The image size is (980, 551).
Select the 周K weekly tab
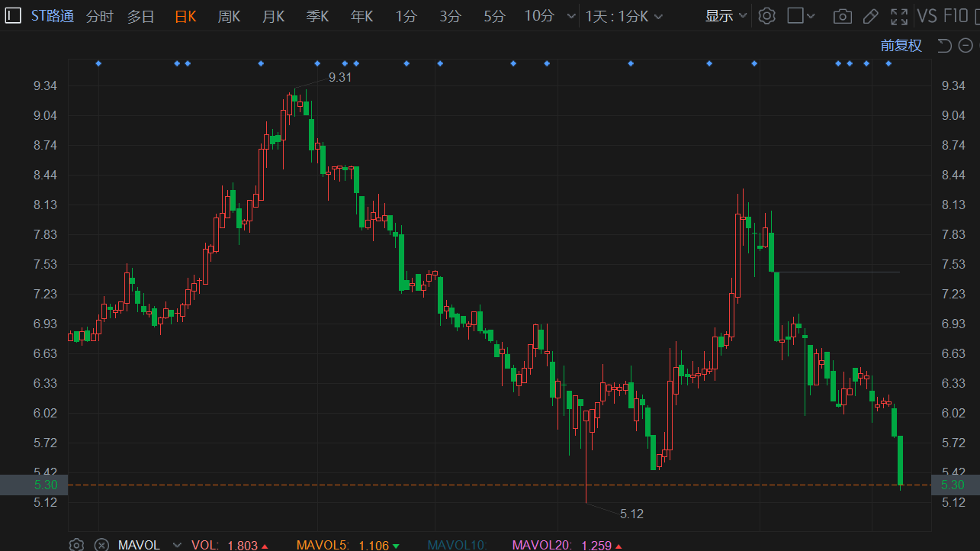[x=230, y=16]
